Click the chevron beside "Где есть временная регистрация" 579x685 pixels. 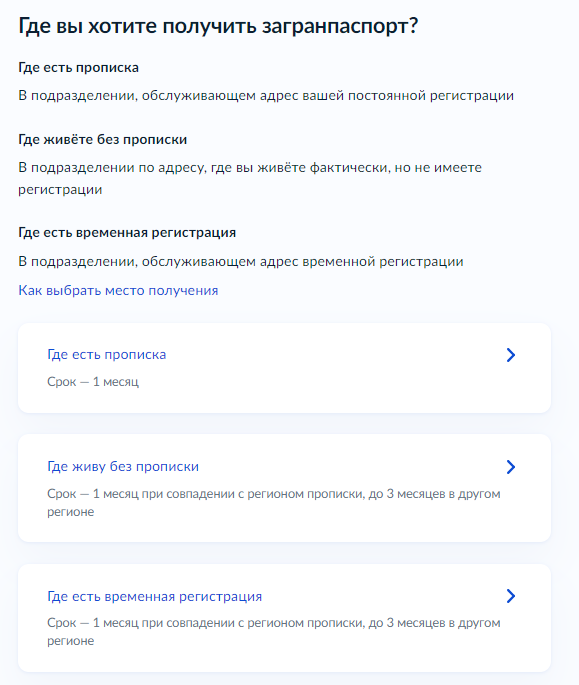point(511,596)
